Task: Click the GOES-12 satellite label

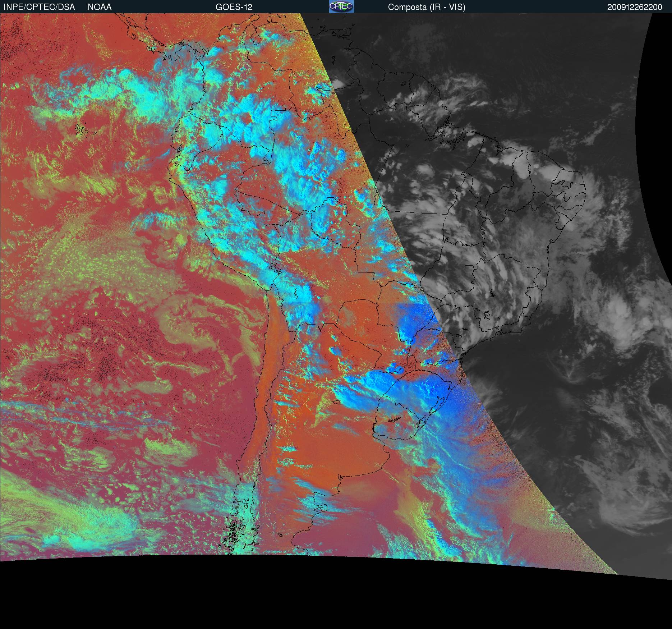Action: point(234,7)
